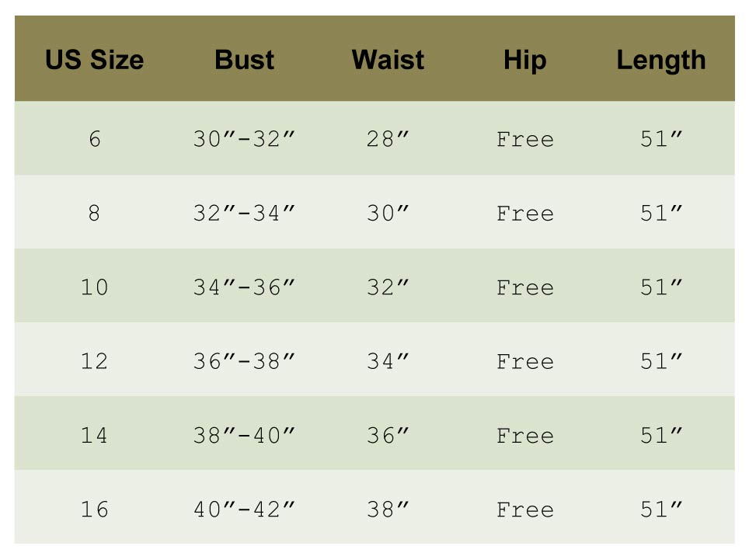Select the Waist column header
The width and height of the screenshot is (749, 560).
click(x=388, y=60)
